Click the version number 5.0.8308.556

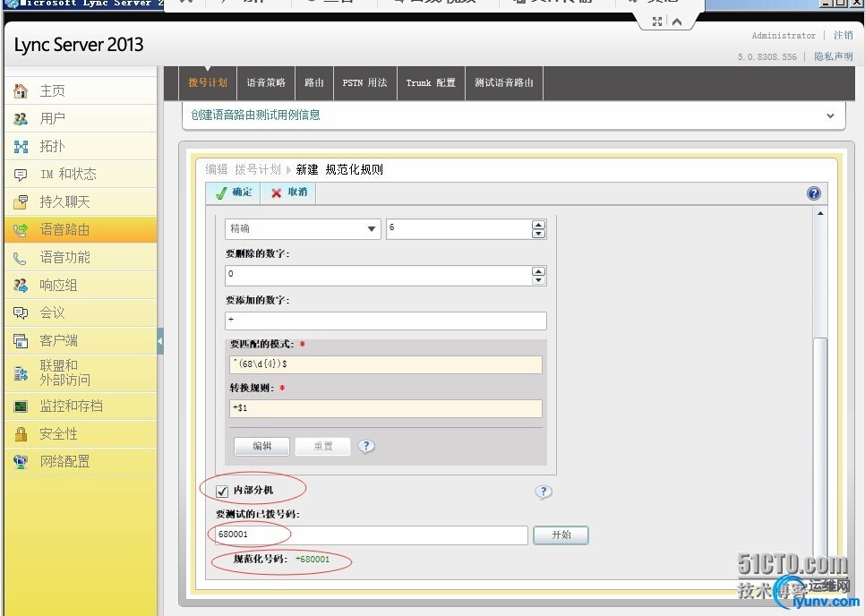coord(767,56)
